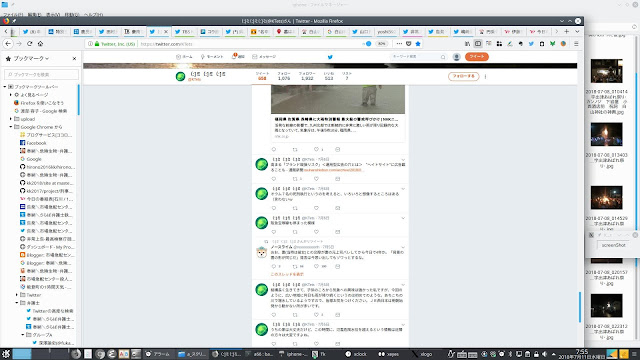Collapse the Google Chrome bookmarks folder
The width and height of the screenshot is (640, 360).
click(x=11, y=127)
